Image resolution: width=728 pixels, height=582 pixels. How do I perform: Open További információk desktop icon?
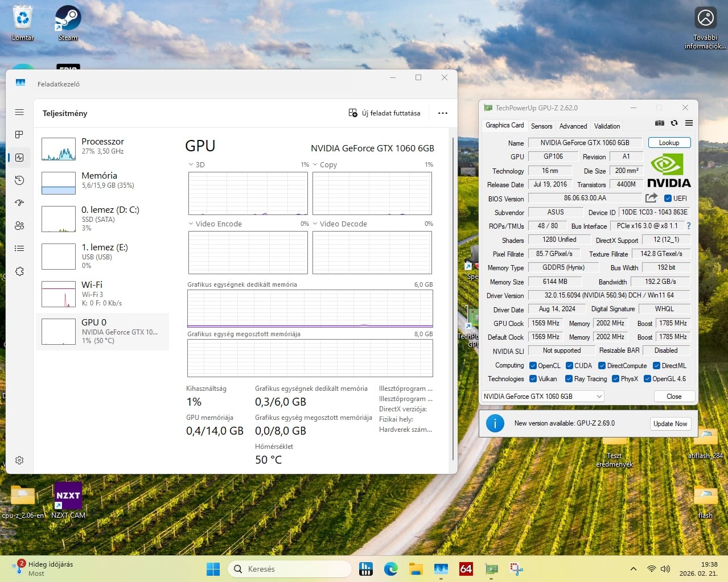coord(705,28)
